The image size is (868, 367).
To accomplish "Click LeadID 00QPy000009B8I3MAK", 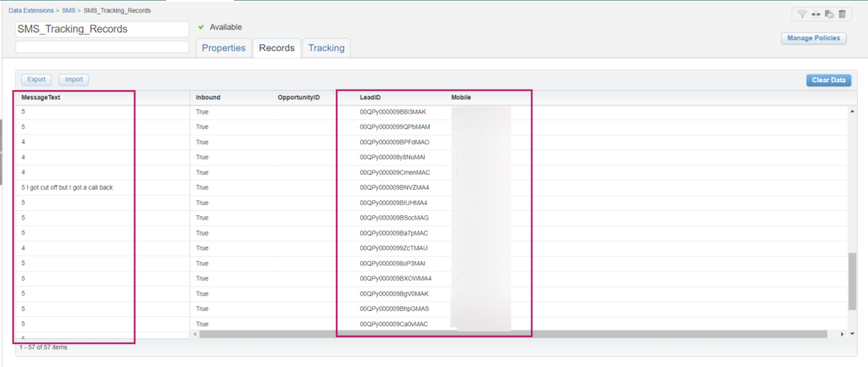I will click(x=393, y=112).
